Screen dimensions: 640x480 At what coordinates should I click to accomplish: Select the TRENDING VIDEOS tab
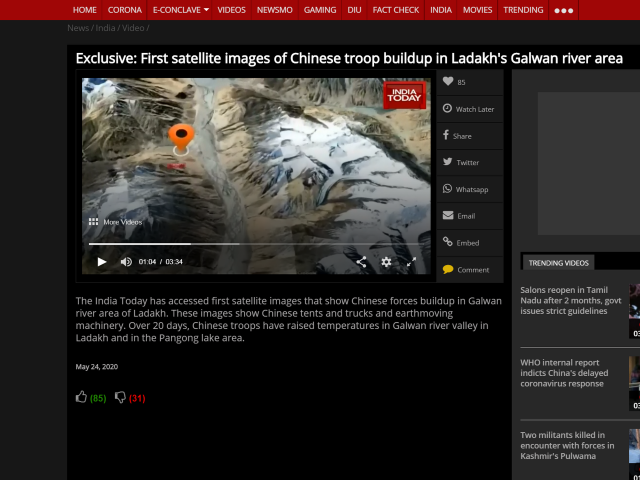558,263
